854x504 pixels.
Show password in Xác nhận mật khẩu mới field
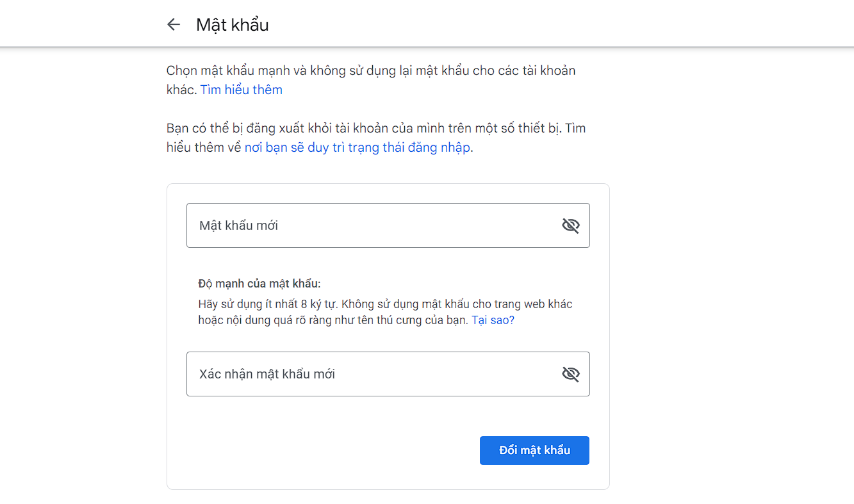click(570, 374)
